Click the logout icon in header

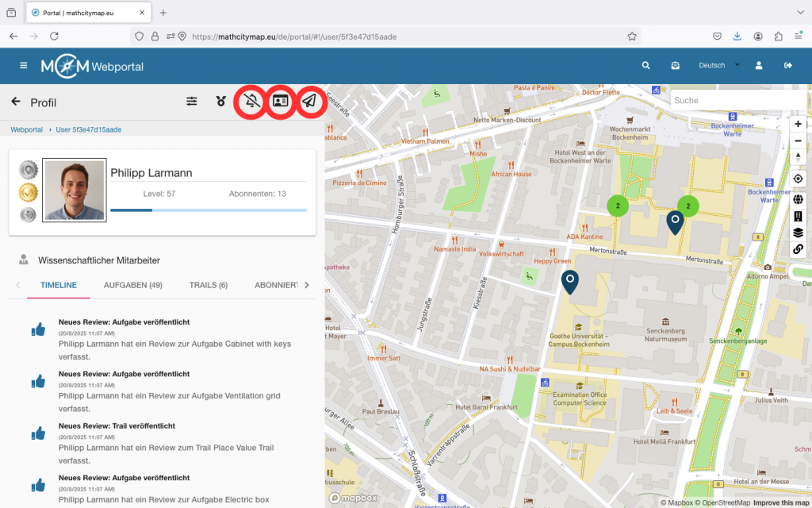click(x=787, y=66)
